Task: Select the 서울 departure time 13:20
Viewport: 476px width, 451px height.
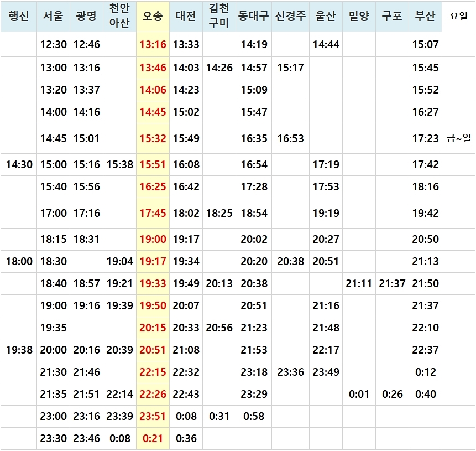Action: [54, 90]
